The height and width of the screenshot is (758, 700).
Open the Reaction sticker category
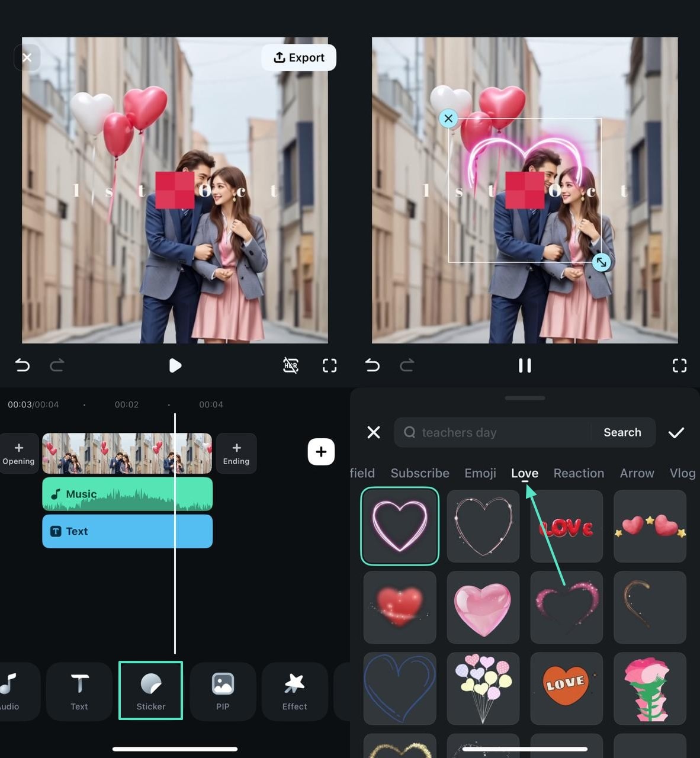579,473
